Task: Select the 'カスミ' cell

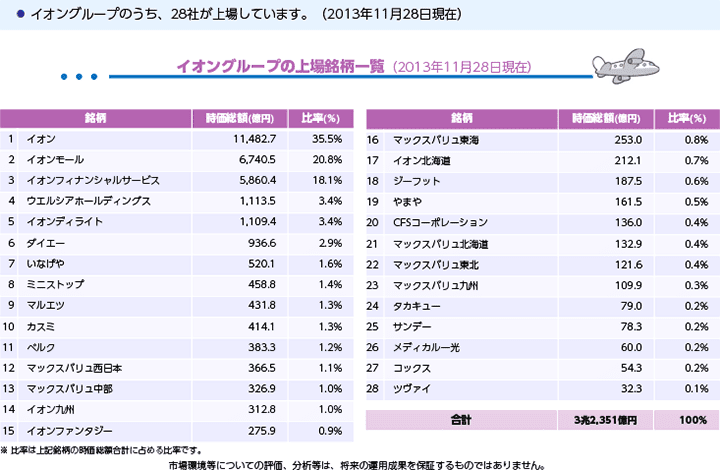Action: [40, 327]
